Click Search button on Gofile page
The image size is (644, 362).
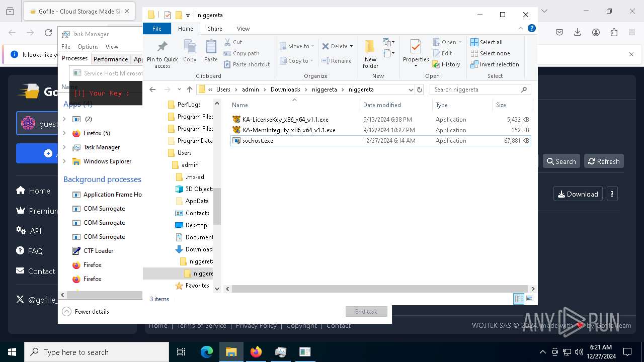pyautogui.click(x=561, y=161)
